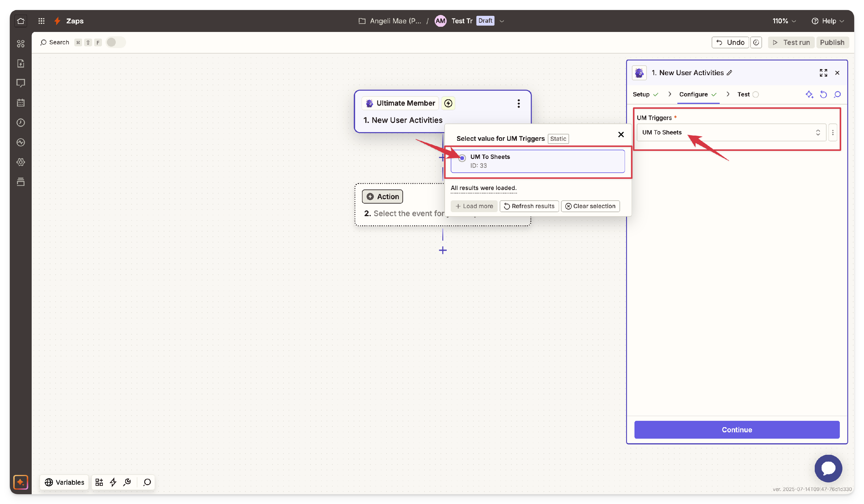This screenshot has width=864, height=504.
Task: Open the support chat bubble
Action: click(x=828, y=468)
